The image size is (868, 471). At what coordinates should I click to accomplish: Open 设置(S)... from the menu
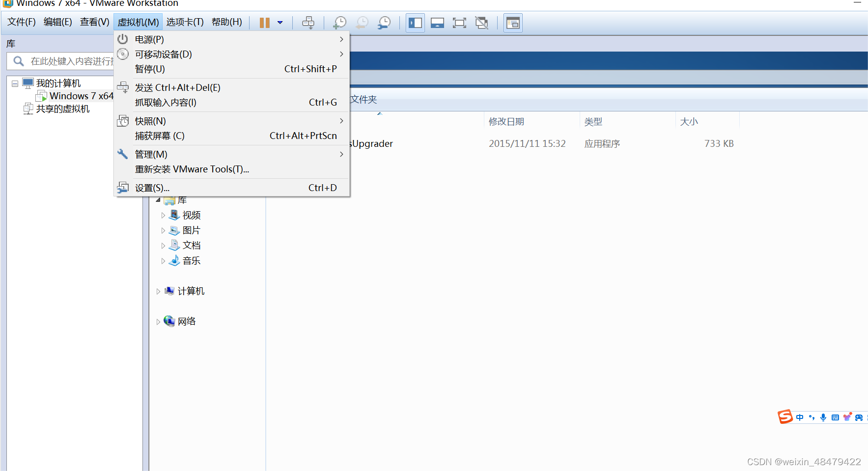coord(231,188)
